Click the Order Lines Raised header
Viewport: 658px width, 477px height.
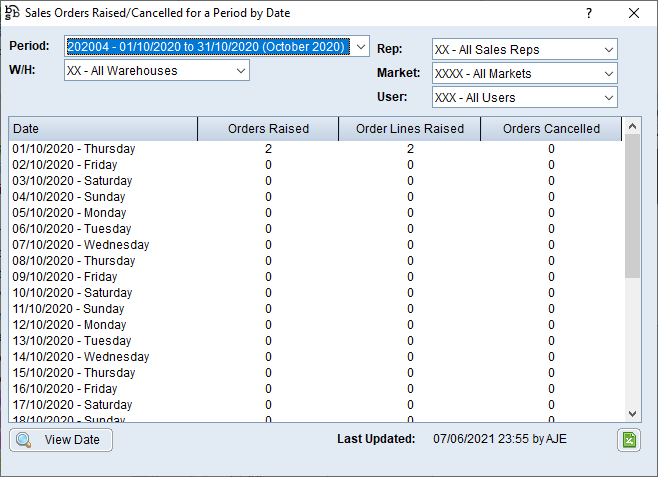[410, 129]
